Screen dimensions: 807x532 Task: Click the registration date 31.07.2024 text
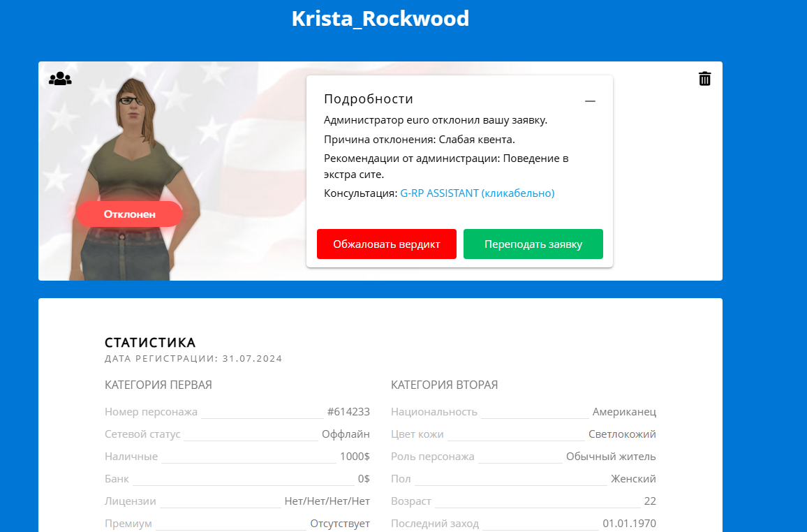coord(252,359)
